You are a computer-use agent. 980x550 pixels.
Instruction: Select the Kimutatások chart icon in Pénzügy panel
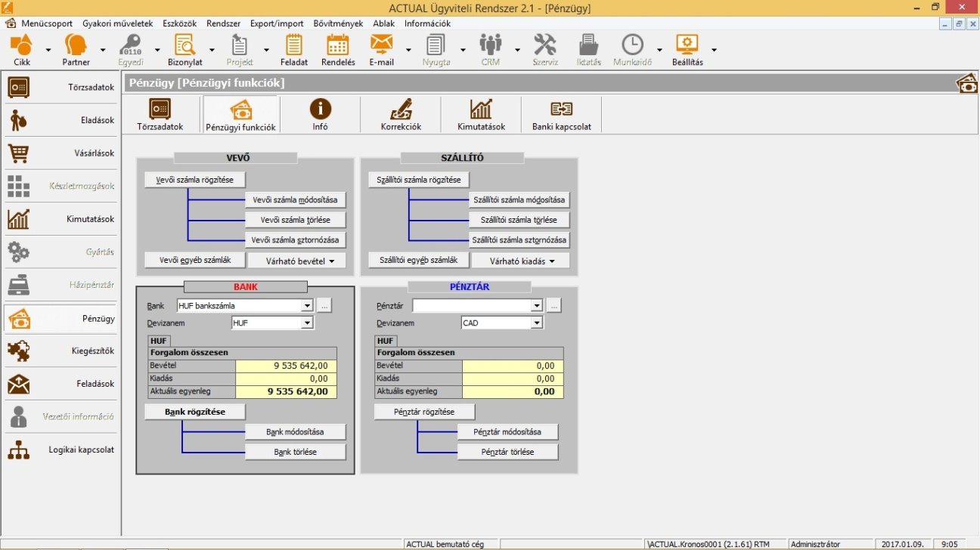[481, 110]
